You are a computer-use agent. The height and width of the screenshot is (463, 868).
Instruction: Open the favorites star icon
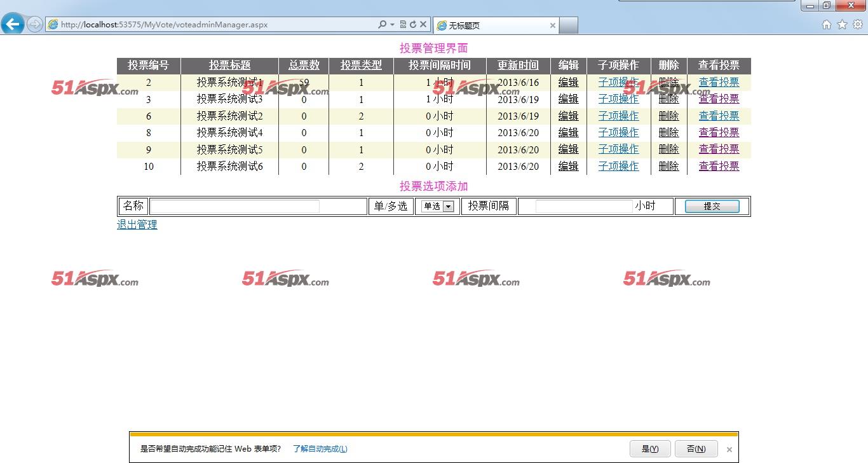point(842,25)
